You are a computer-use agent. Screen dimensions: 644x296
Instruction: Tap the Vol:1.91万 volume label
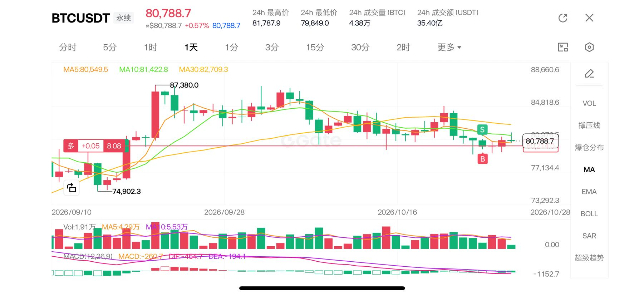tap(79, 227)
